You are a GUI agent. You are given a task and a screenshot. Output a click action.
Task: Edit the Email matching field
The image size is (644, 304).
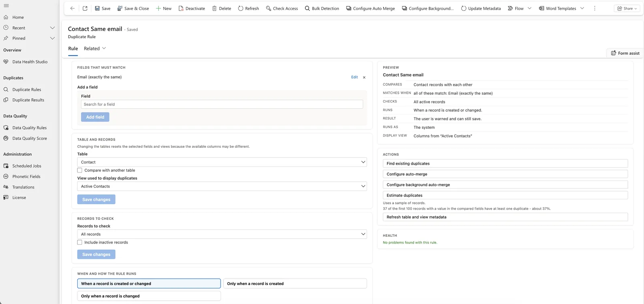pyautogui.click(x=354, y=77)
